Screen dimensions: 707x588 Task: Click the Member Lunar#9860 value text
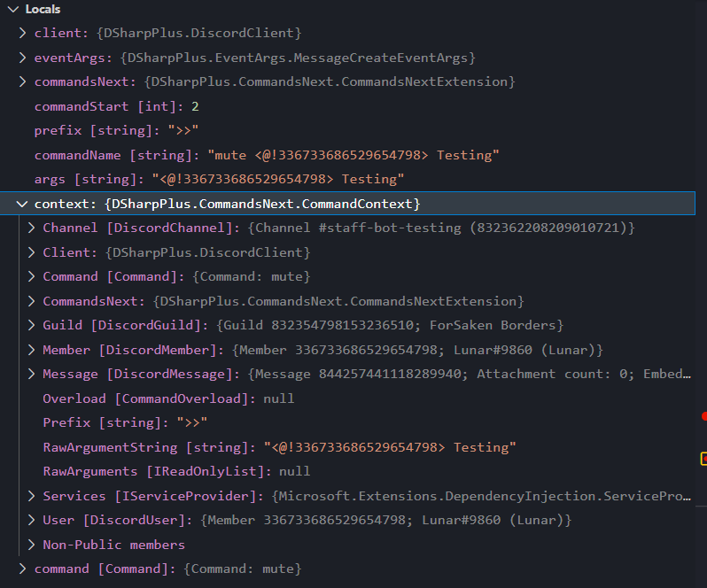(x=417, y=350)
